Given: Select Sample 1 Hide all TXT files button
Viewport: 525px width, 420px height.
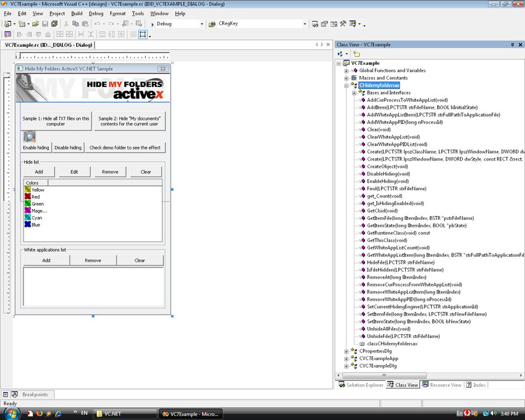Looking at the screenshot, I should [56, 121].
